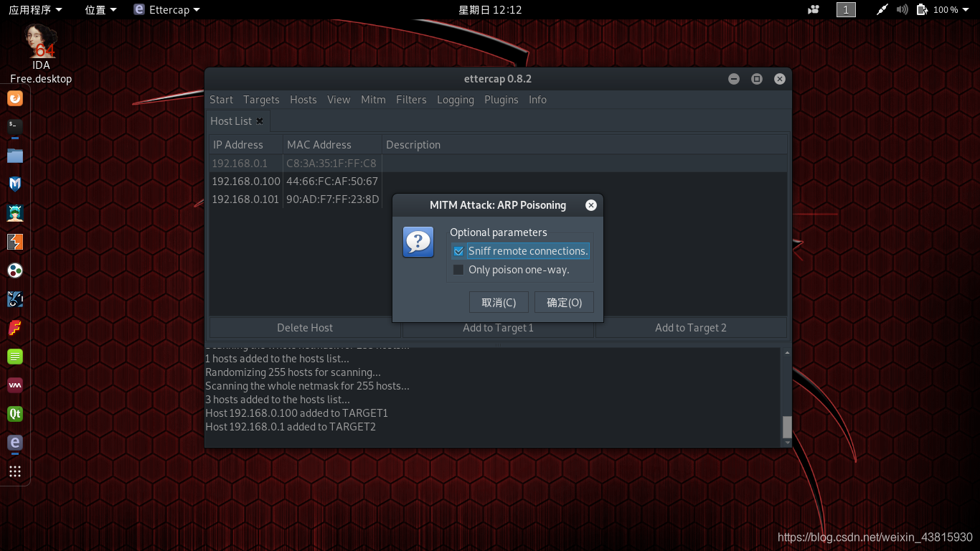This screenshot has width=980, height=551.
Task: Click MAC address 90:AD:F7:FF:23:8D
Action: 332,199
